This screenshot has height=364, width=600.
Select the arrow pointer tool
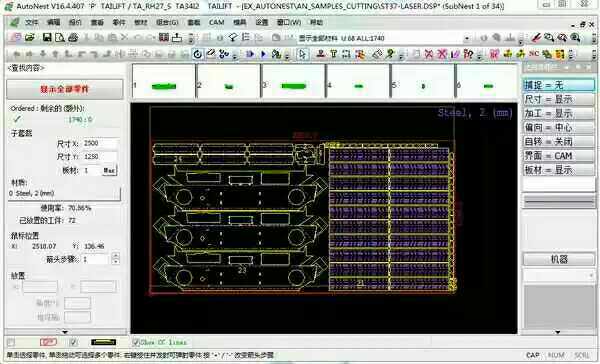coord(302,54)
